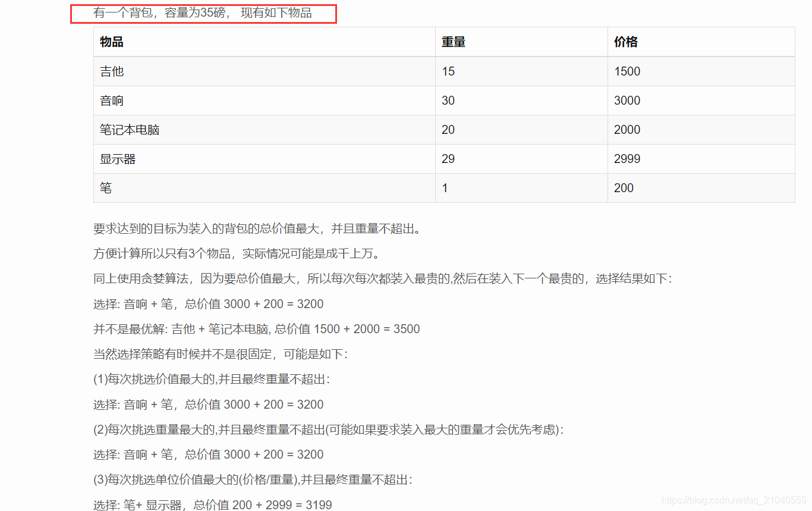Click the line (3)每次挑选单位价值最大的
This screenshot has height=511, width=812.
click(x=253, y=479)
